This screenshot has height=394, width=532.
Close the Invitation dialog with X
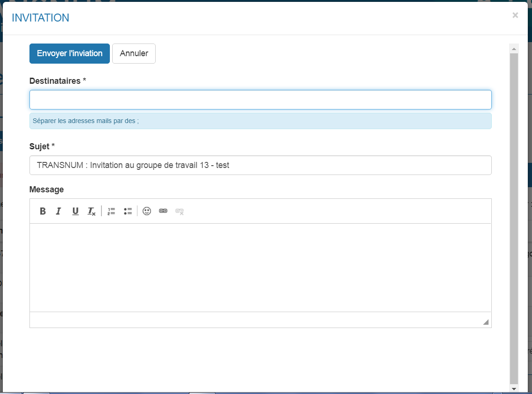coord(515,15)
